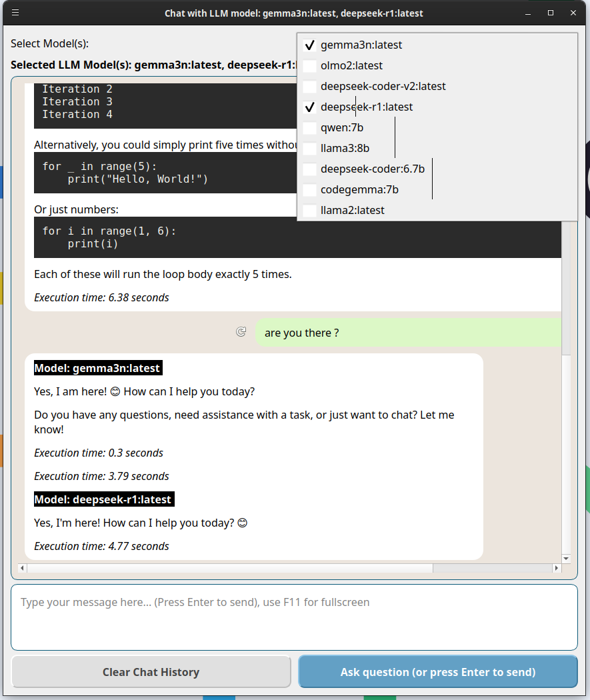This screenshot has height=700, width=590.
Task: Maximize the chat window
Action: click(x=551, y=13)
